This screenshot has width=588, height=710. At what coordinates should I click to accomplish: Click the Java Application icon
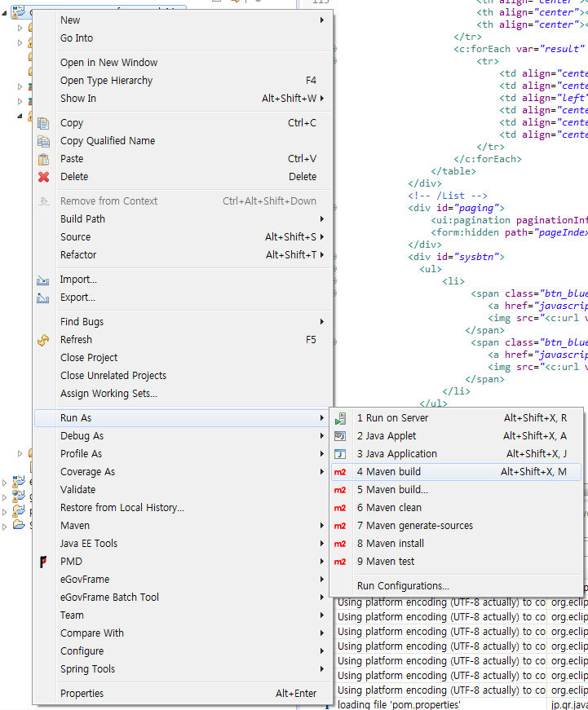[340, 454]
